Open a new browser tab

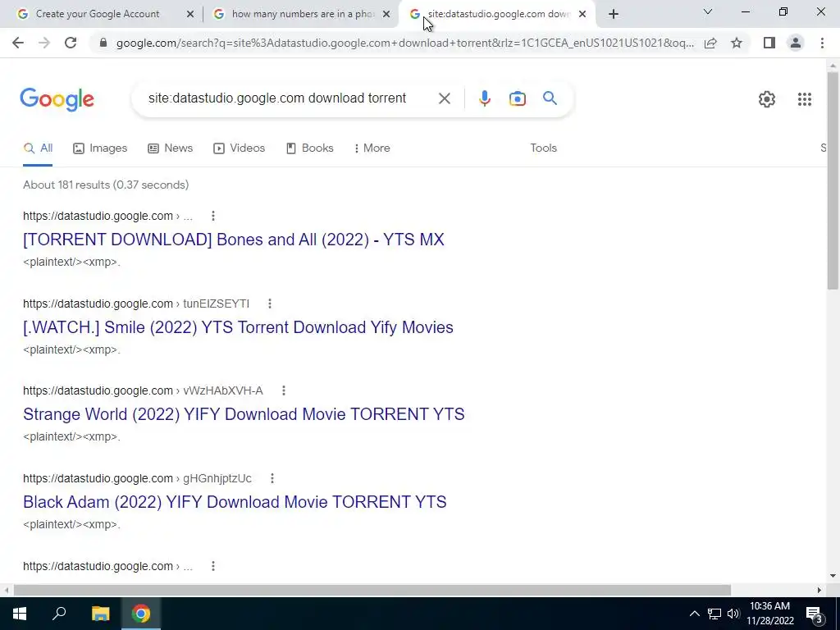point(614,14)
